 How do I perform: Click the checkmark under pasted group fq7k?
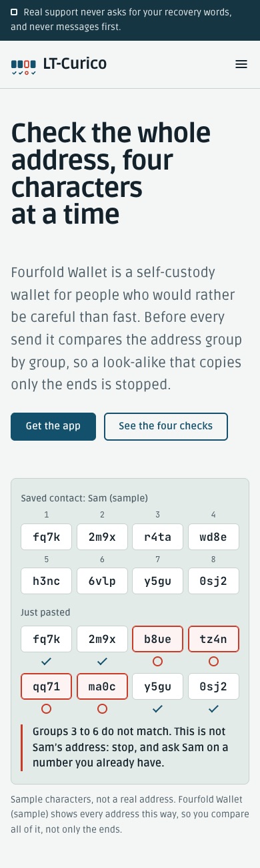[46, 661]
